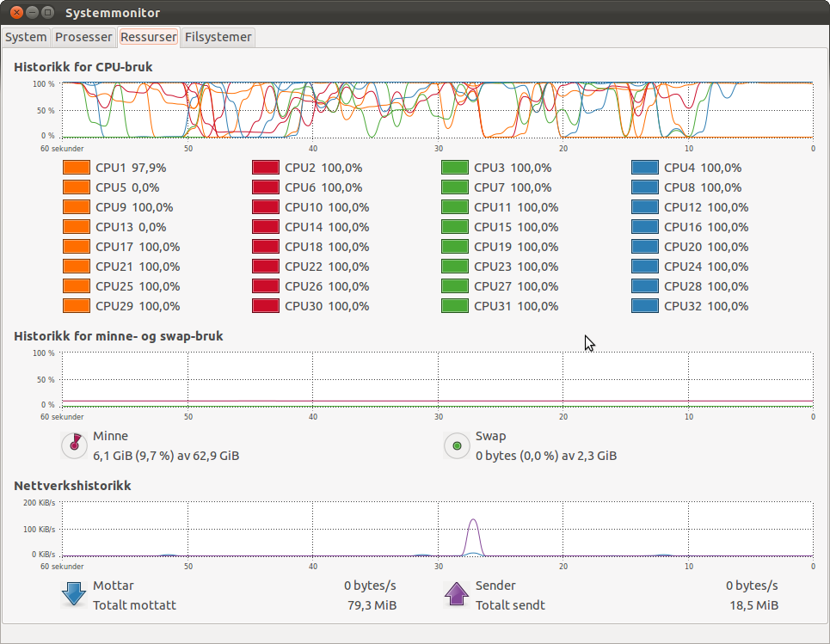Click the CPU21 color swatch
Viewport: 830px width, 644px height.
click(77, 267)
